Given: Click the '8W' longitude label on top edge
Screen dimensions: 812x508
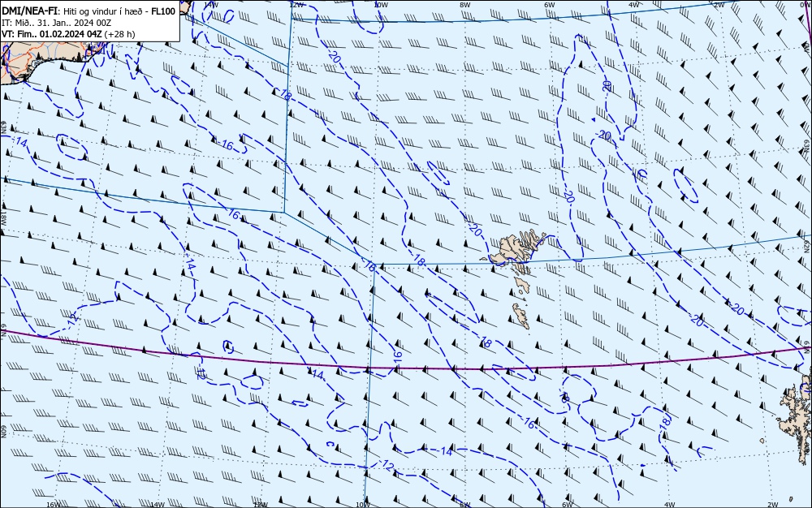Looking at the screenshot, I should [465, 5].
